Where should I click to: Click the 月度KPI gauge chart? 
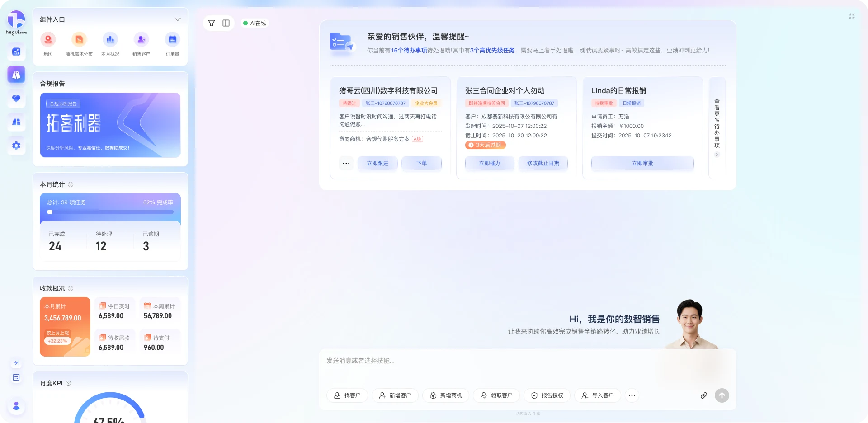110,408
